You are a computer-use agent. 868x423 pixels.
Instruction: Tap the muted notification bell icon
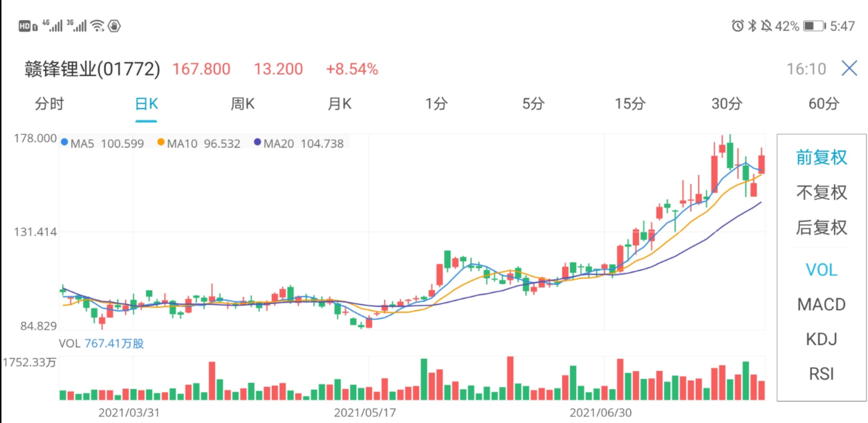tap(766, 26)
